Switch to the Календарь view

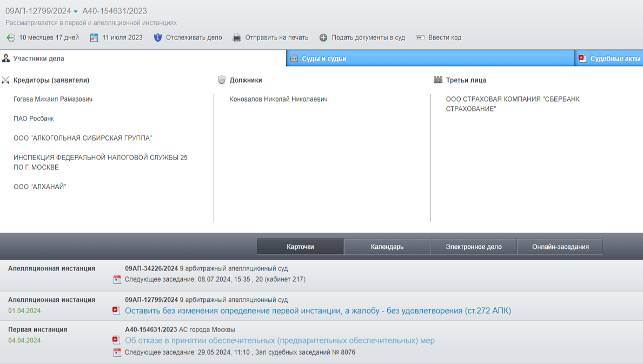click(x=387, y=247)
